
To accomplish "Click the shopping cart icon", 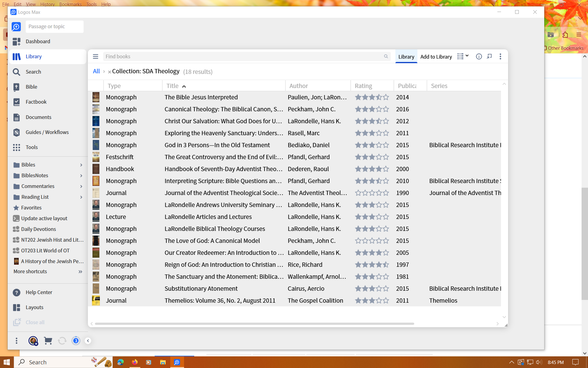I will pyautogui.click(x=48, y=341).
